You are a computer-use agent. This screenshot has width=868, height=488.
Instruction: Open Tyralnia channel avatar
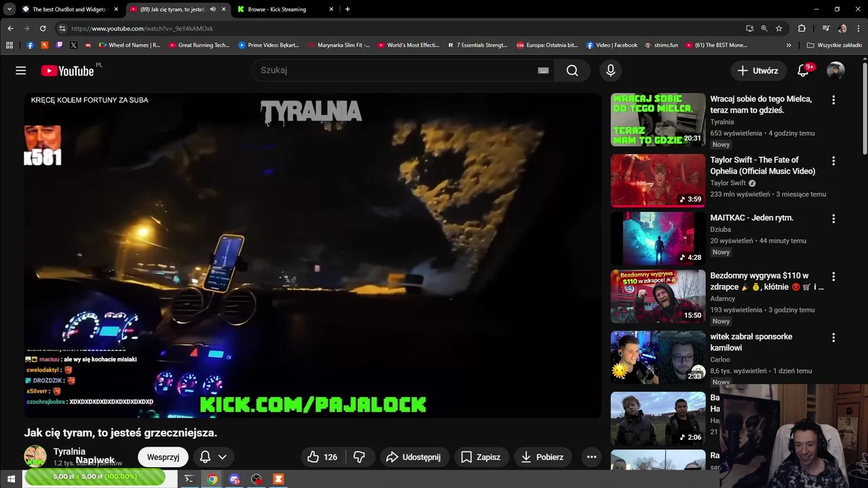35,457
